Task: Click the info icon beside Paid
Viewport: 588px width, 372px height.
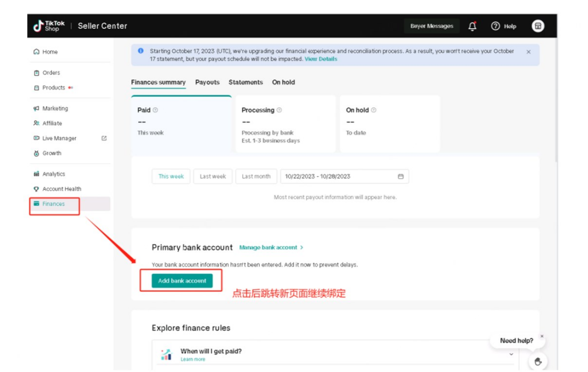Action: [155, 111]
